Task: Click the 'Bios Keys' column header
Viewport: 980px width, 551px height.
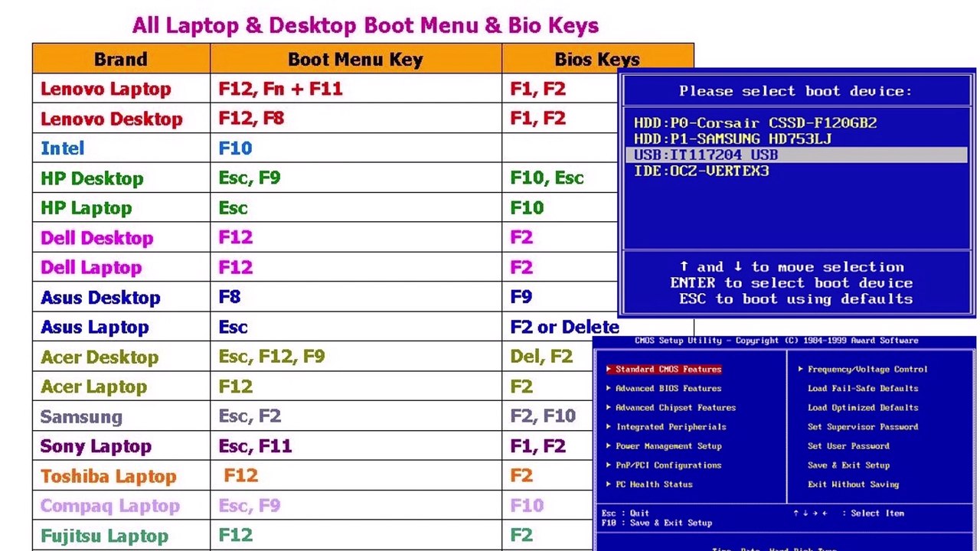Action: click(597, 60)
